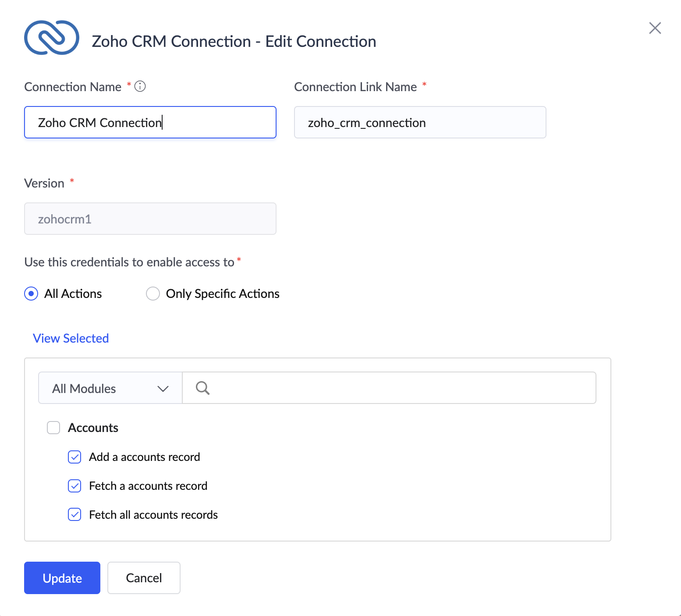Click the search magnifier icon
Screen dimensions: 681x616
pyautogui.click(x=202, y=388)
